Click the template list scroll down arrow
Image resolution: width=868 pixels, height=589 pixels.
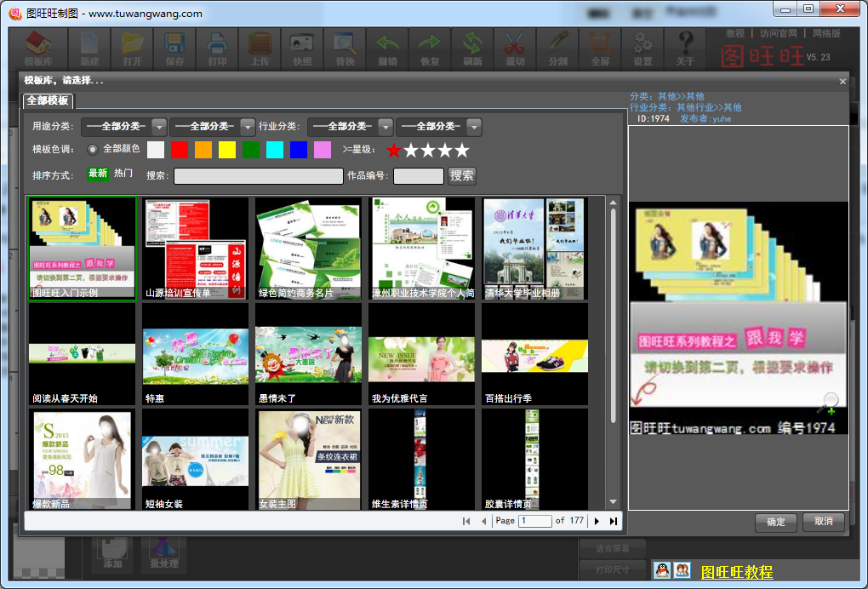tap(614, 502)
